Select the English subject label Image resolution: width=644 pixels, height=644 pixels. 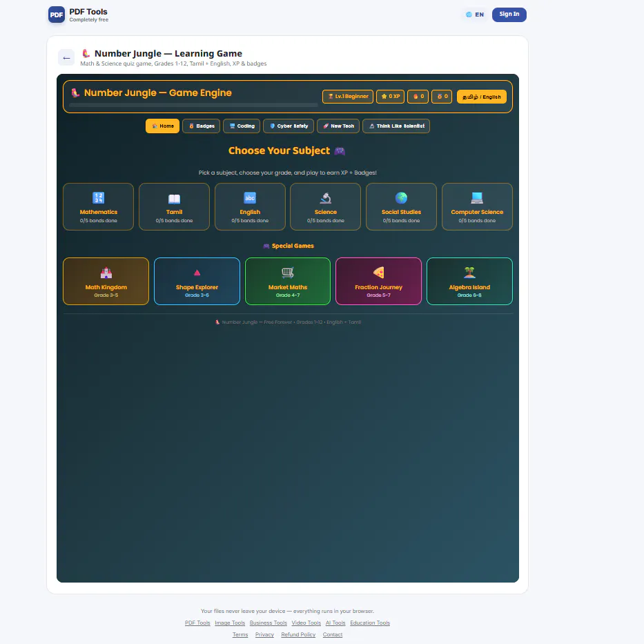click(250, 212)
